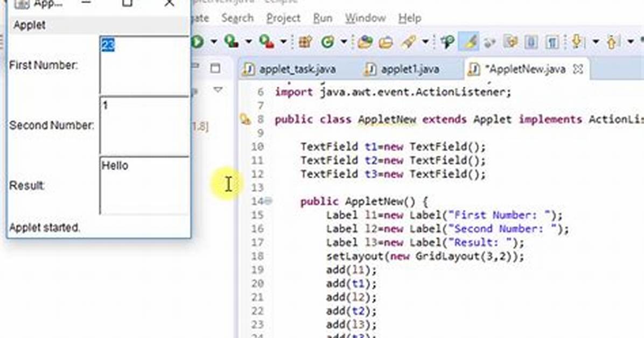This screenshot has width=644, height=338.
Task: Open the side view menu triangle
Action: [x=218, y=89]
